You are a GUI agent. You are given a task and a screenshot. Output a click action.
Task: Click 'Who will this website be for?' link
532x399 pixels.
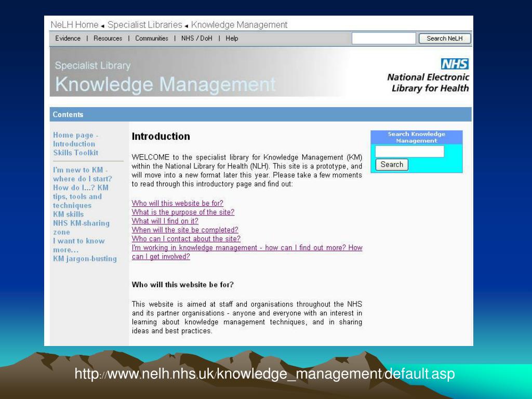click(178, 203)
